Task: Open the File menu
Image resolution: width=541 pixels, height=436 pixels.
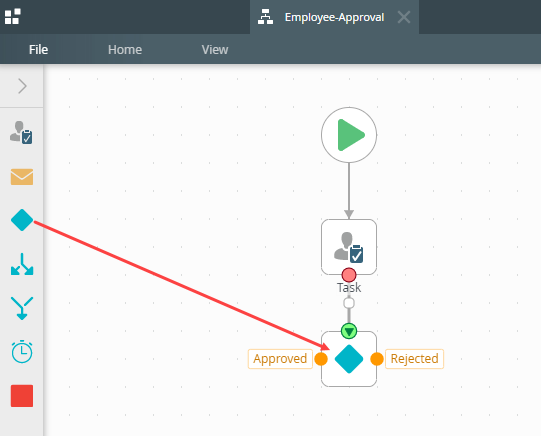Action: [38, 50]
